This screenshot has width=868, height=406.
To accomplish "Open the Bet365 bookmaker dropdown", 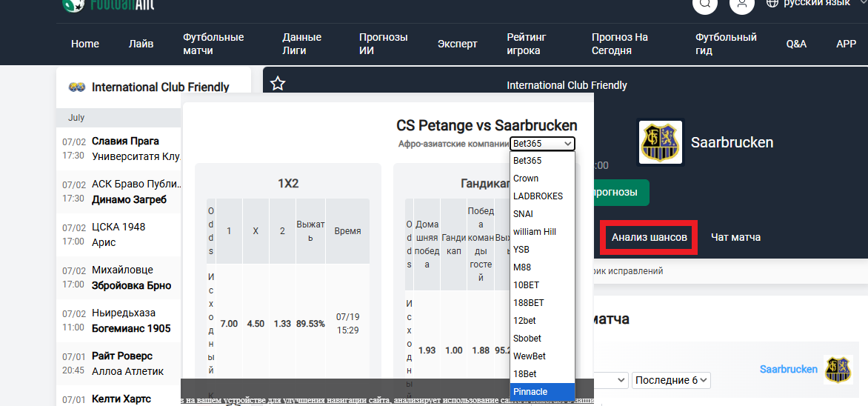I will click(x=542, y=144).
